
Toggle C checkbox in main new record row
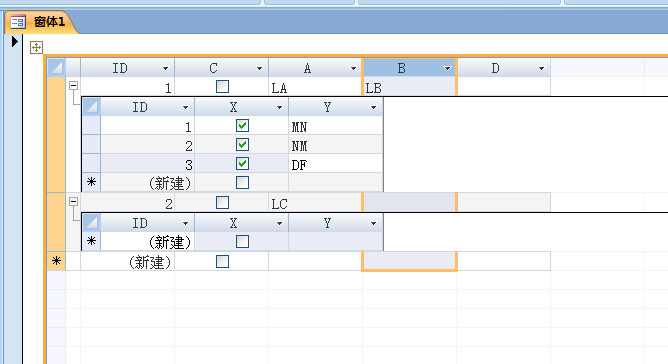pyautogui.click(x=222, y=261)
